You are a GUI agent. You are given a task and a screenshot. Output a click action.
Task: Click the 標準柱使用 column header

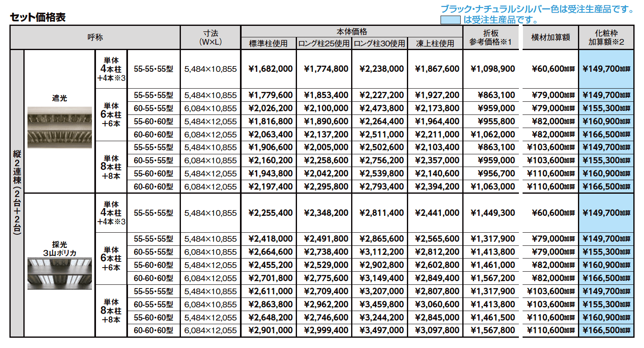point(268,43)
